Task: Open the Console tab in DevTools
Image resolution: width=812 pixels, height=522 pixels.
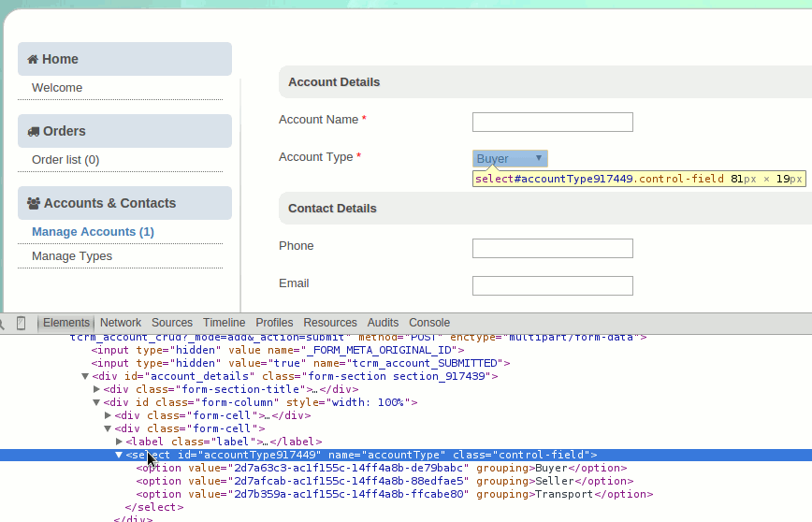Action: [429, 323]
